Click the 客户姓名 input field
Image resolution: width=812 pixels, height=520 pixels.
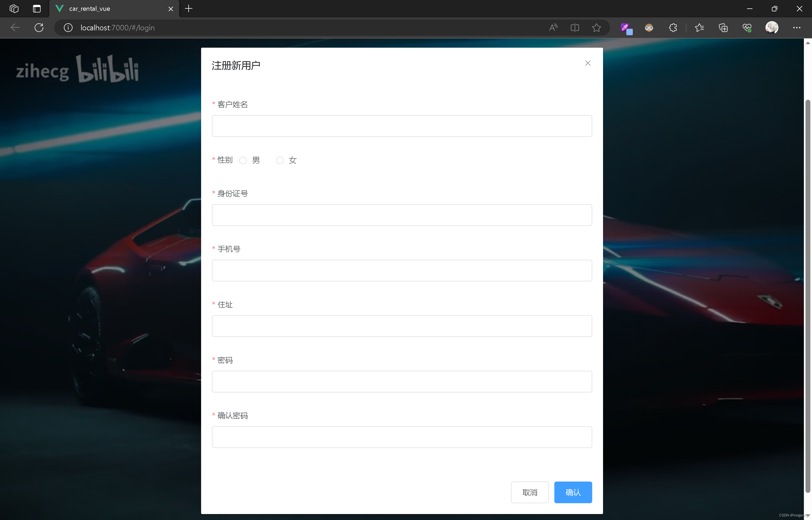point(401,126)
